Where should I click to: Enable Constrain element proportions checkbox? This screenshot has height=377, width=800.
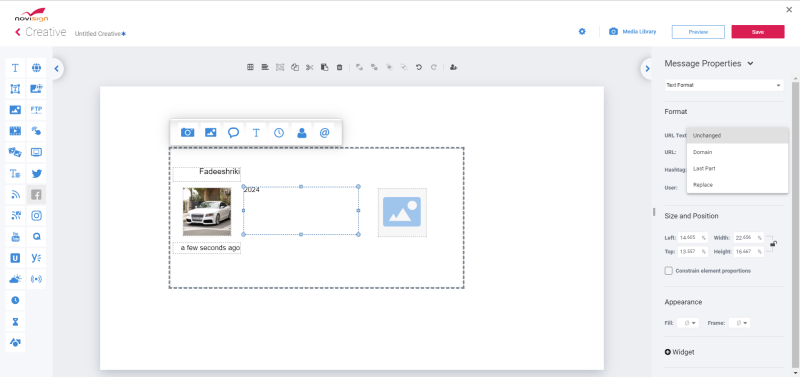pyautogui.click(x=668, y=271)
